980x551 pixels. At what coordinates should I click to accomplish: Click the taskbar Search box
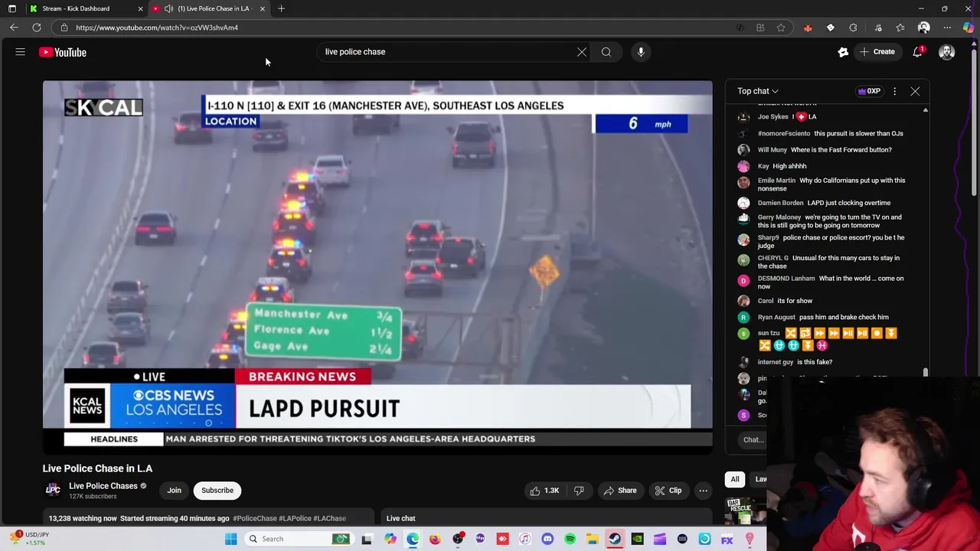pos(299,539)
